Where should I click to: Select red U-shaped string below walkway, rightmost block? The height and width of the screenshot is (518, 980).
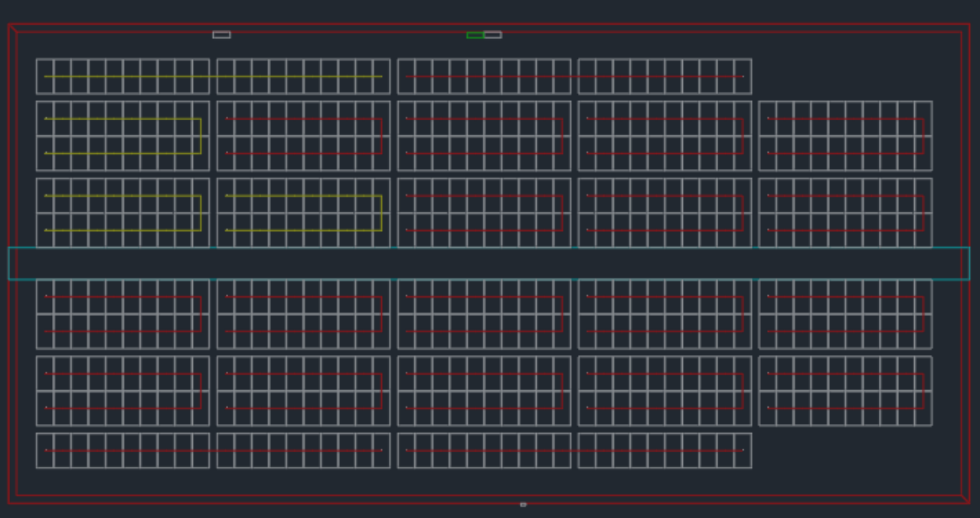(x=923, y=314)
